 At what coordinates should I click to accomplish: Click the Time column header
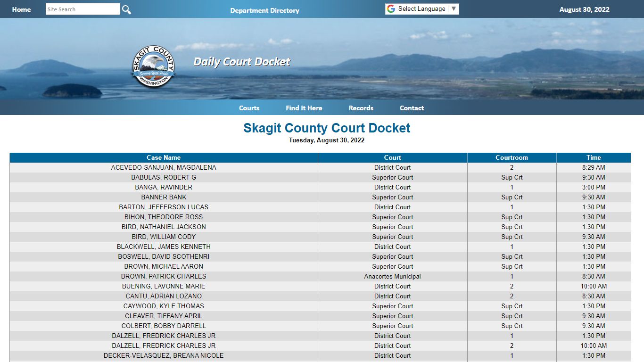pos(594,157)
